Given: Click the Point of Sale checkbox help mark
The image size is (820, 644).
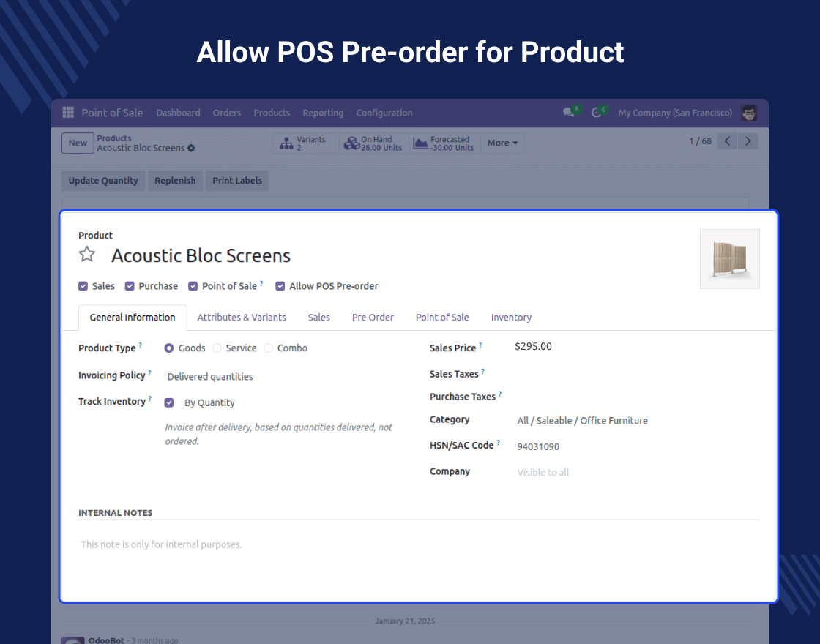Looking at the screenshot, I should click(261, 283).
